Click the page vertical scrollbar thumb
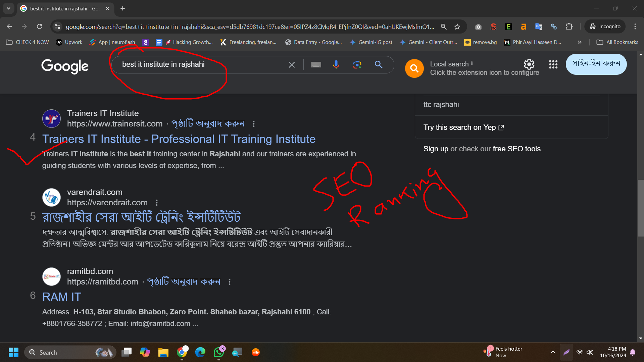644x362 pixels. point(641,208)
